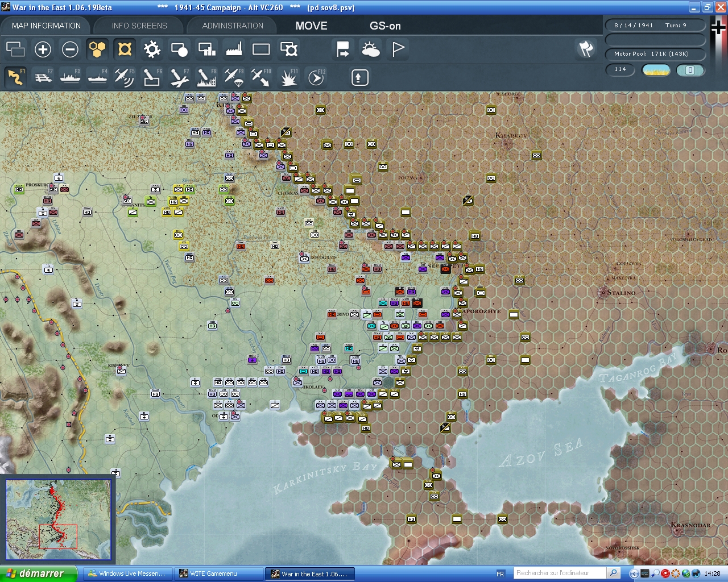This screenshot has width=728, height=582.
Task: Switch to F2 rail movement mode
Action: pos(43,77)
